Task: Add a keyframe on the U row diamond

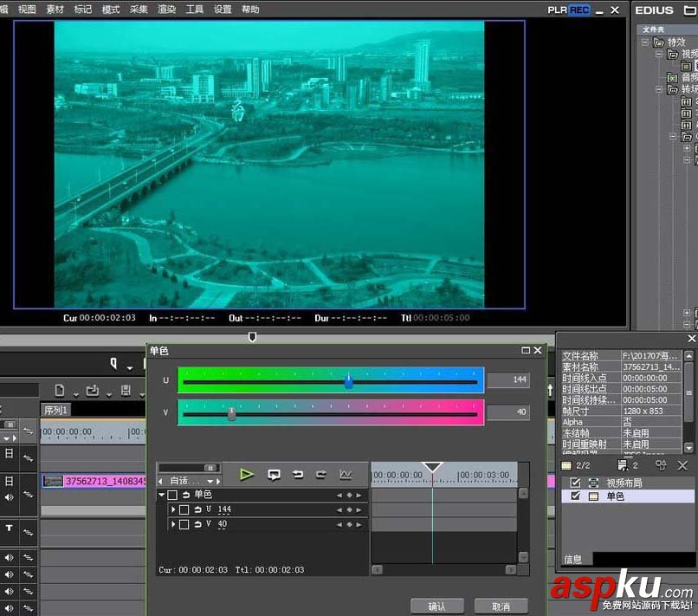Action: click(x=350, y=510)
